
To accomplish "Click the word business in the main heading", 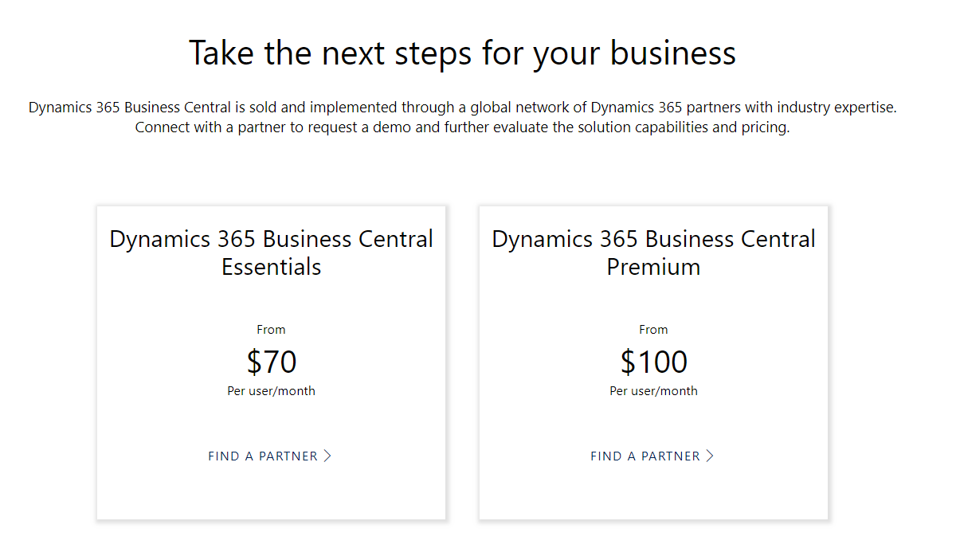I will click(x=673, y=53).
